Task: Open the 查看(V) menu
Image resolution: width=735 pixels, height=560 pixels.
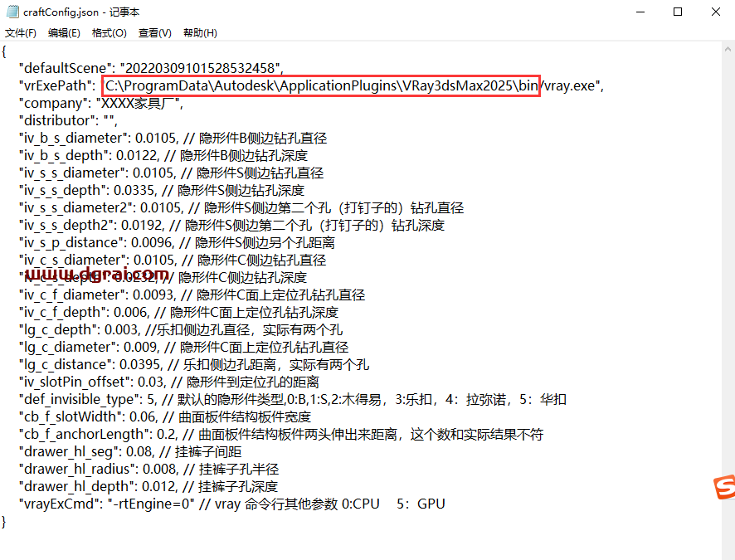Action: tap(154, 33)
